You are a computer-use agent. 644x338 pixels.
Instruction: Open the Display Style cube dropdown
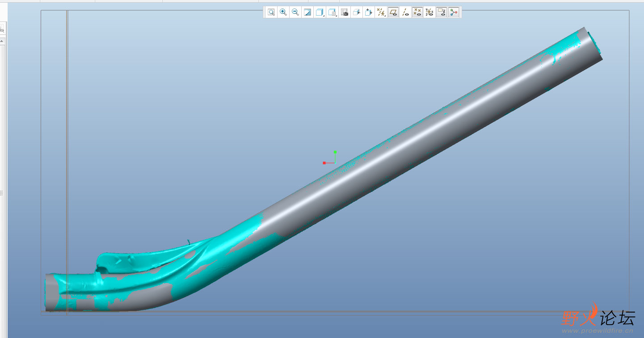[320, 13]
